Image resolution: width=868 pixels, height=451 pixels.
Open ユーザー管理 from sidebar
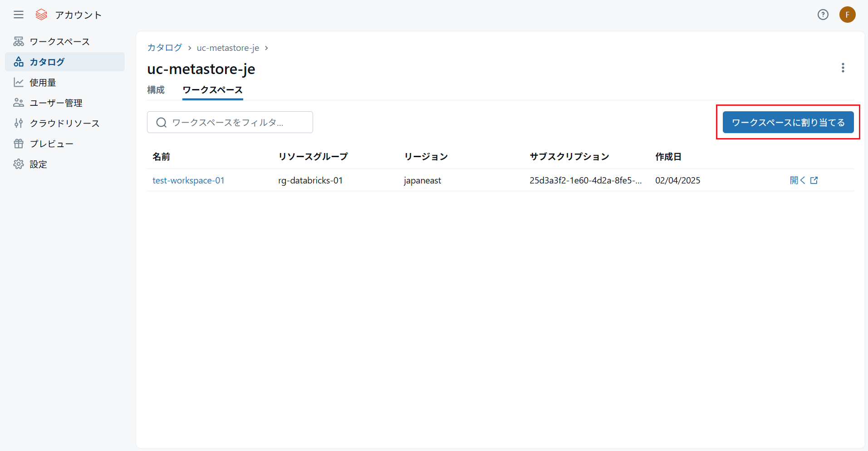tap(65, 103)
